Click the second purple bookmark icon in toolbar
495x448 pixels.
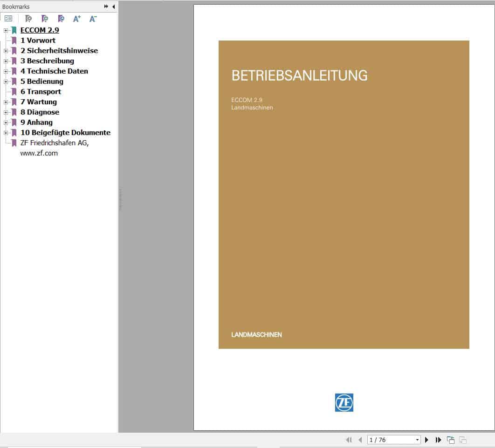point(45,19)
